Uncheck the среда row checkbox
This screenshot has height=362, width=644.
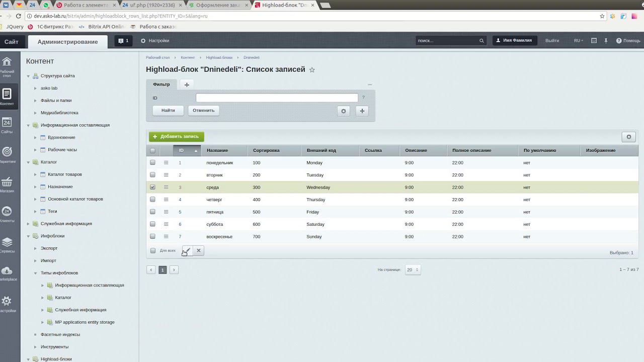tap(153, 187)
